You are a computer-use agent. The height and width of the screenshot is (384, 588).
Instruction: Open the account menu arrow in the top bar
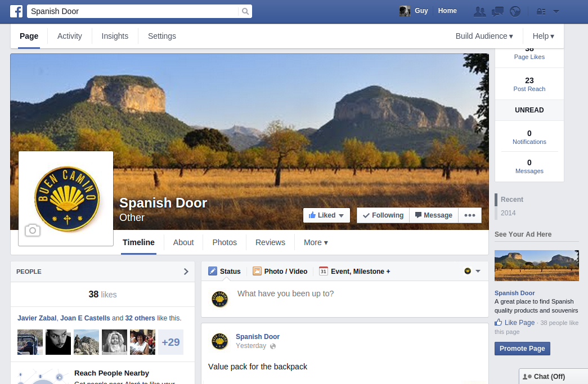click(x=556, y=12)
